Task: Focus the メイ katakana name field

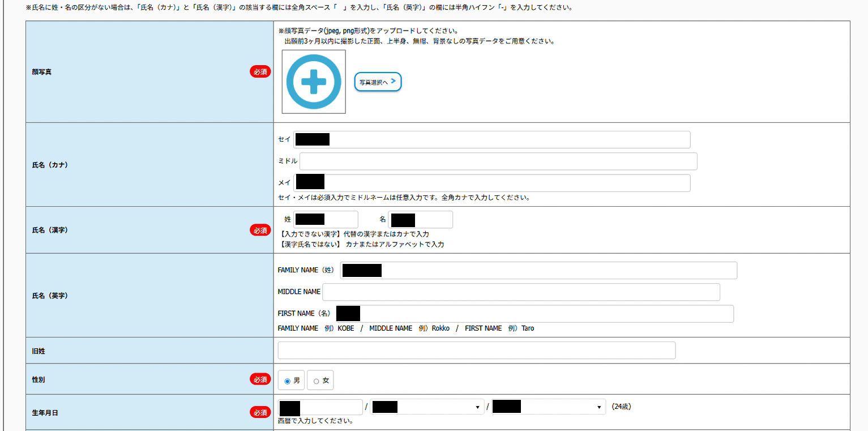Action: [491, 183]
